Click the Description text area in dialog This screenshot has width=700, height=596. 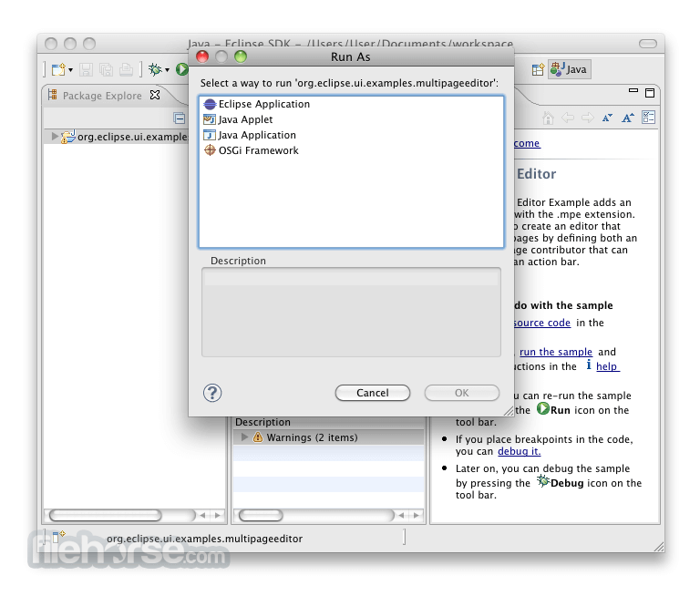(x=351, y=312)
